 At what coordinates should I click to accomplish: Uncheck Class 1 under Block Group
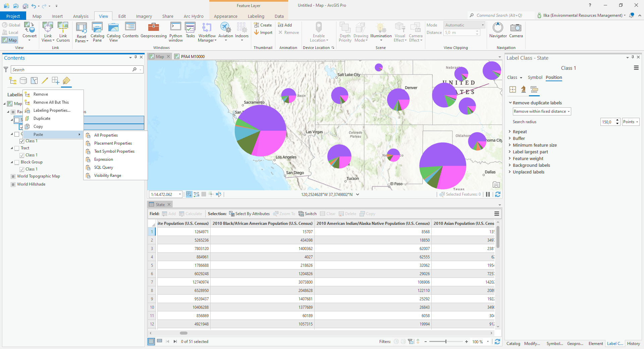(x=22, y=169)
